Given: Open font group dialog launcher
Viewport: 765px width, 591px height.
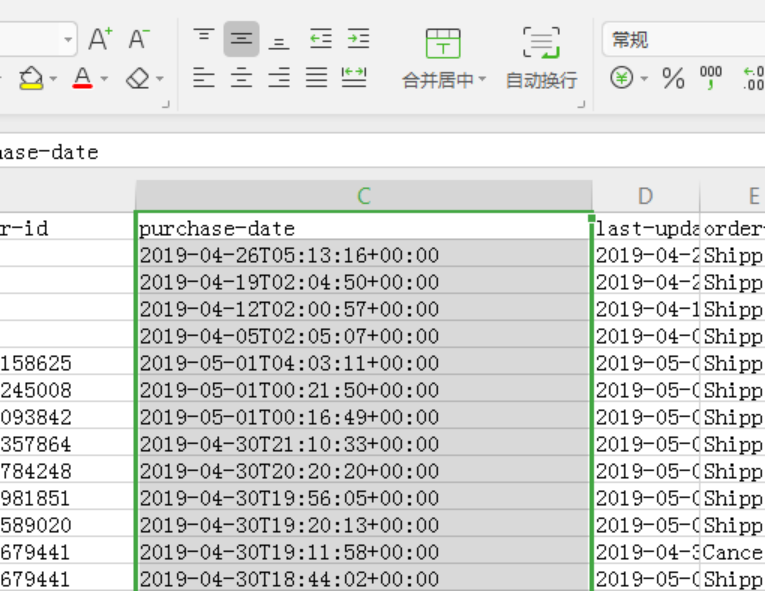Looking at the screenshot, I should click(166, 104).
